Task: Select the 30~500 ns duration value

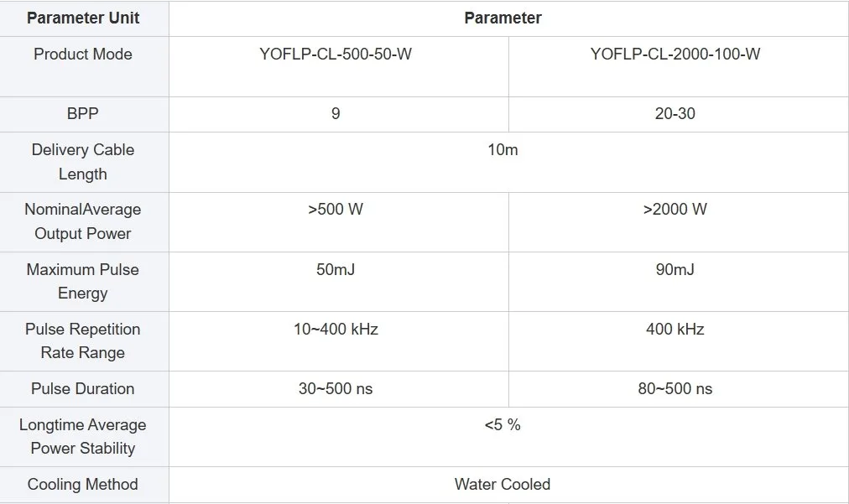Action: coord(336,388)
